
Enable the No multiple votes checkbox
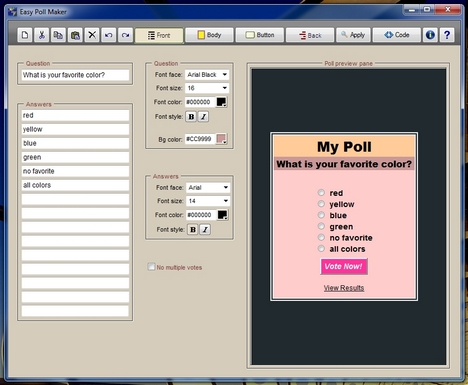pyautogui.click(x=151, y=267)
